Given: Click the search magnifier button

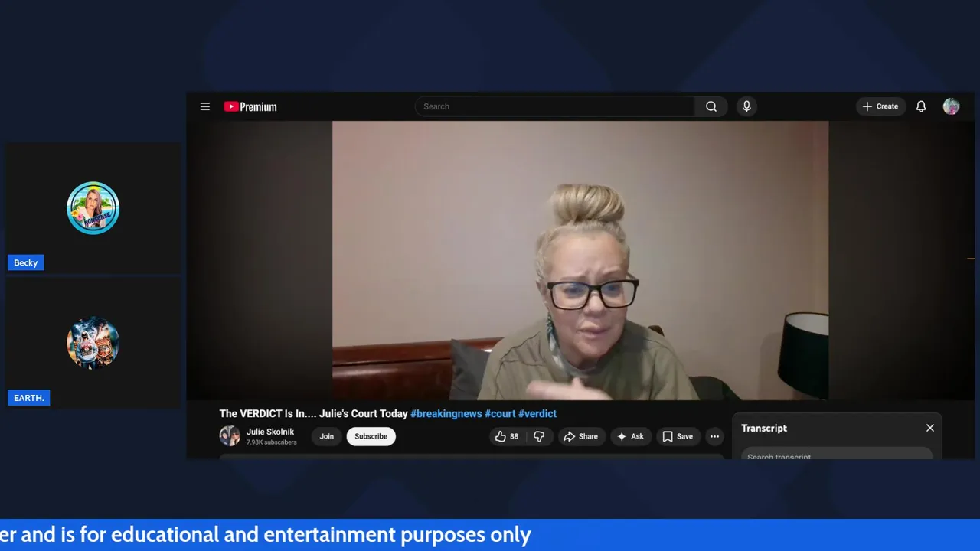Looking at the screenshot, I should (711, 106).
